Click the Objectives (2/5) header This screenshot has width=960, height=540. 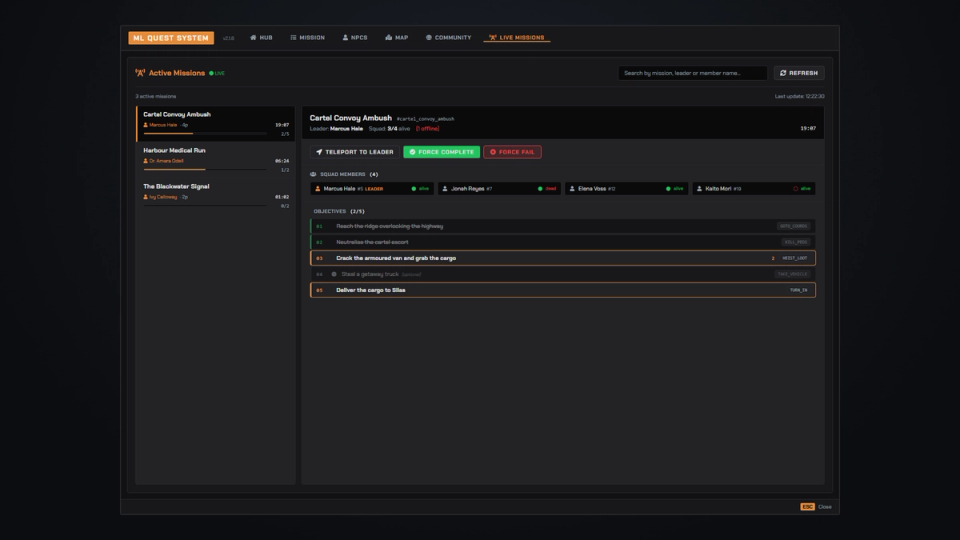click(x=339, y=211)
